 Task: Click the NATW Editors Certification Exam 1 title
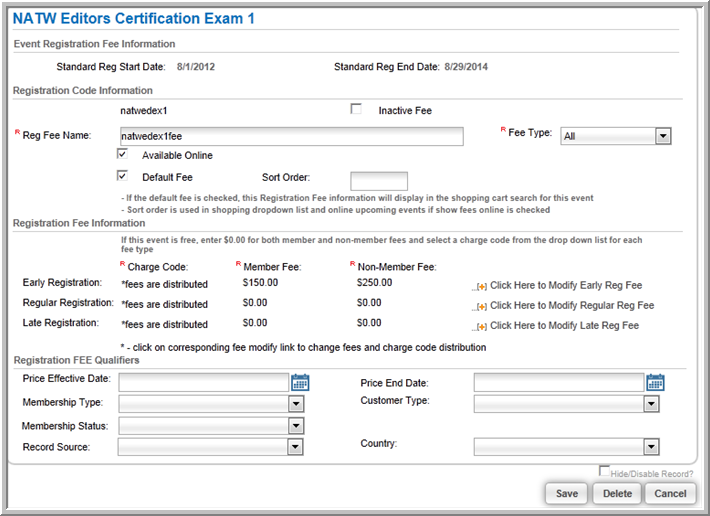(134, 19)
